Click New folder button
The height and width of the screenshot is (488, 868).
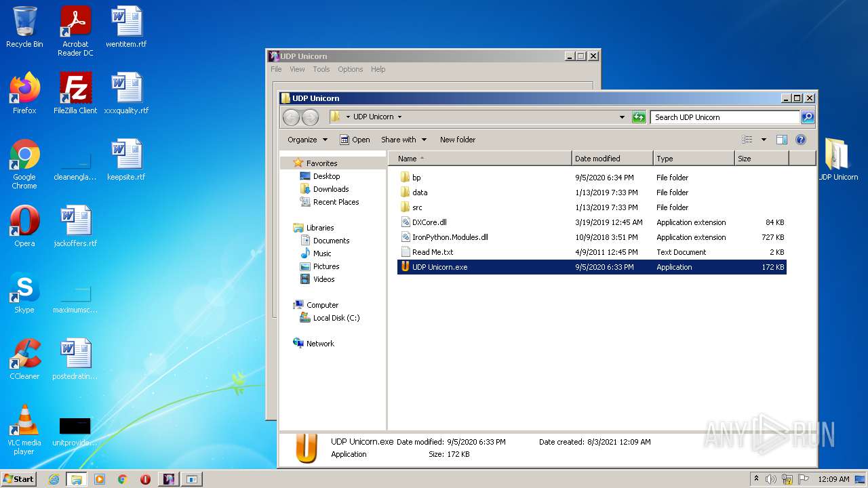coord(458,140)
